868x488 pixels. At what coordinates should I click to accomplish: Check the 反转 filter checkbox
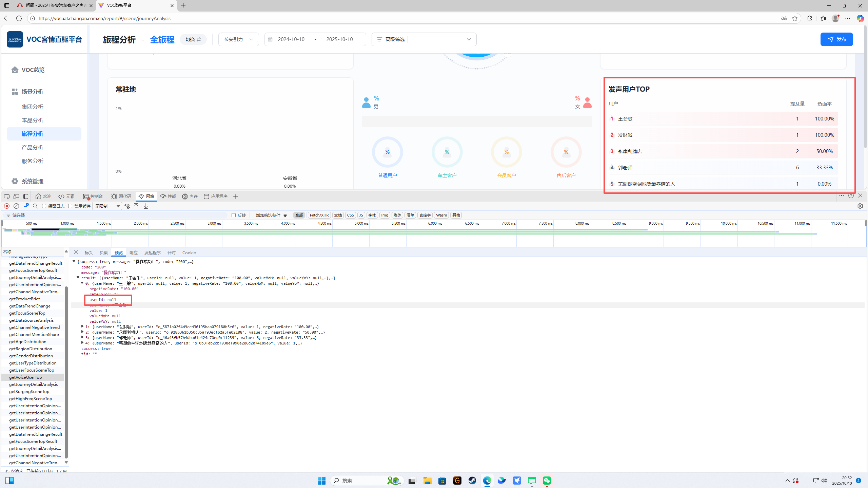(x=234, y=215)
